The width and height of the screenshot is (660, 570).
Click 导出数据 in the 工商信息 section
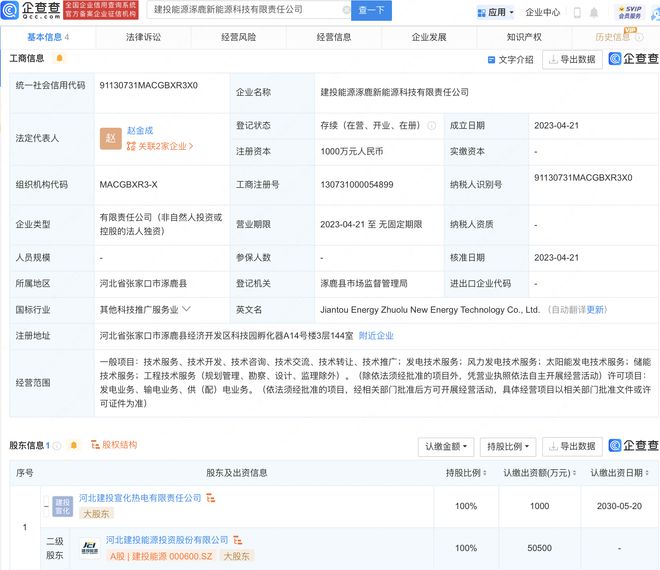point(572,59)
